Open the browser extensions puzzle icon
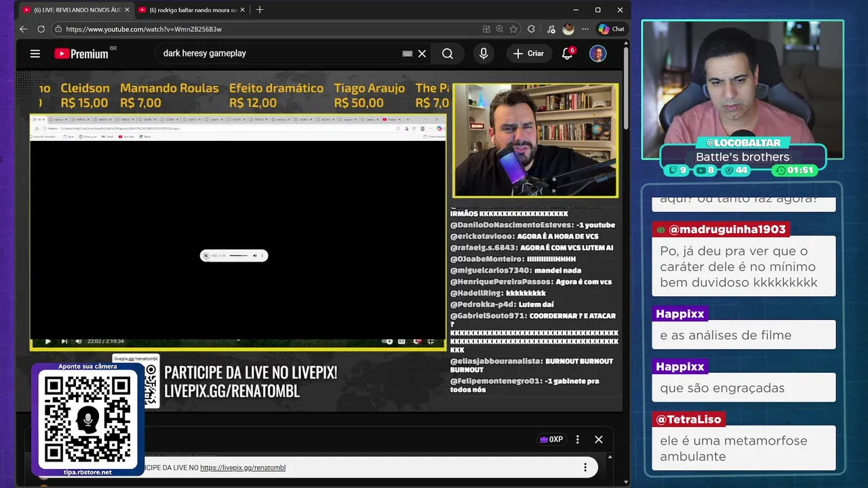The height and width of the screenshot is (488, 868). (x=531, y=29)
